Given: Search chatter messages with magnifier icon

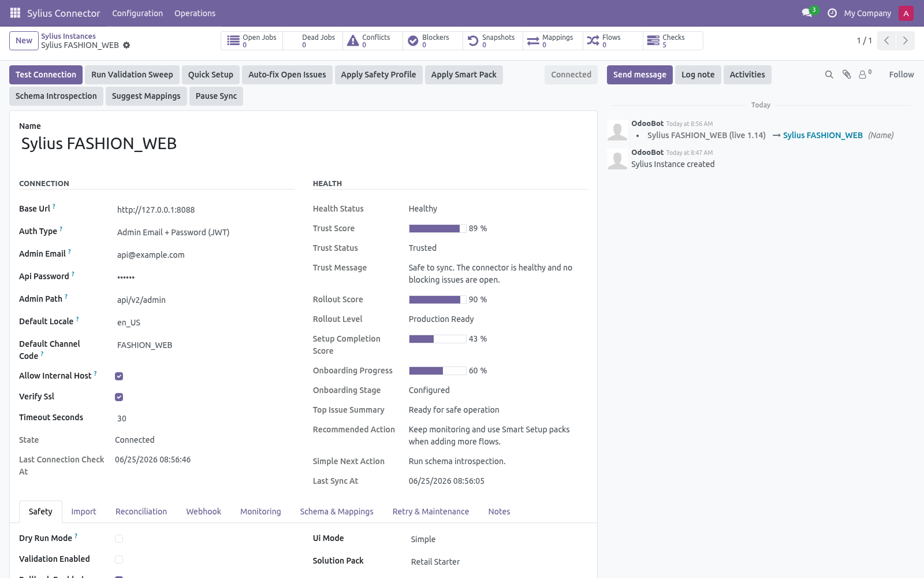Looking at the screenshot, I should click(829, 75).
